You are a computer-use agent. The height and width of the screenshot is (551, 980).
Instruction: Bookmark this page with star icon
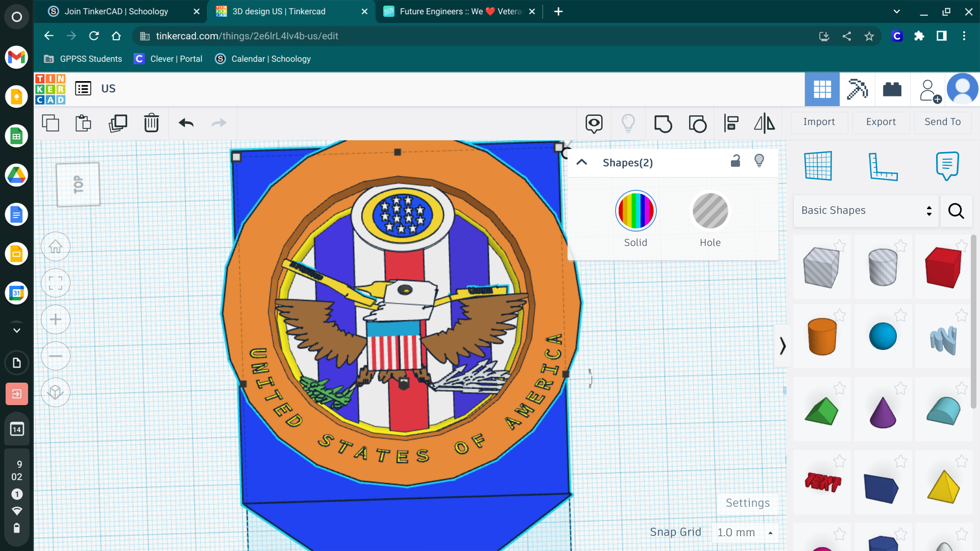click(x=869, y=36)
